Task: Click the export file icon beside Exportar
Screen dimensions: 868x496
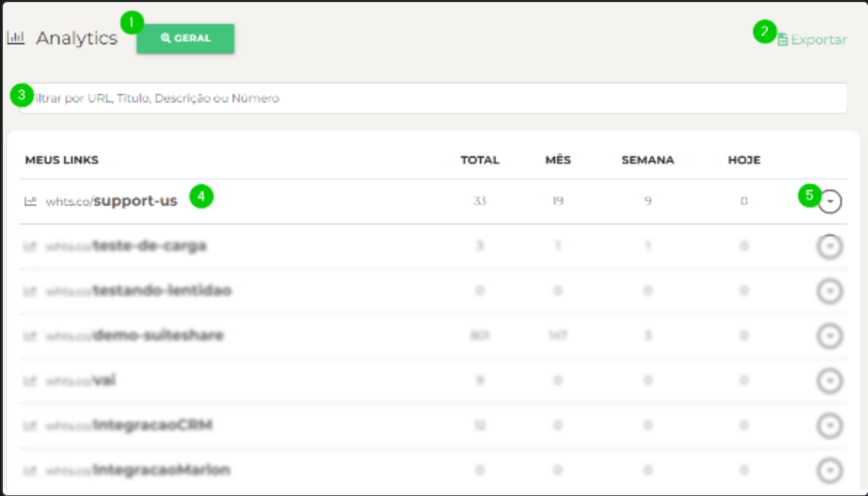Action: pos(783,40)
